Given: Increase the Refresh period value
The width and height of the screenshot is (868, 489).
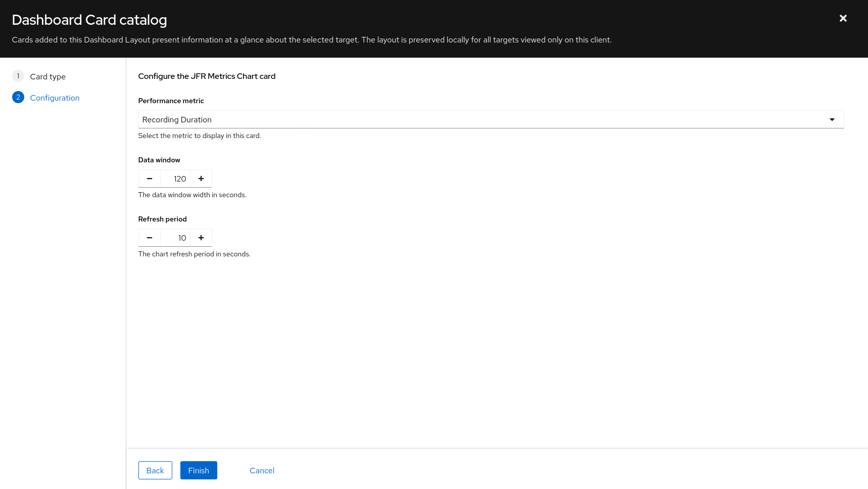Looking at the screenshot, I should pyautogui.click(x=201, y=238).
